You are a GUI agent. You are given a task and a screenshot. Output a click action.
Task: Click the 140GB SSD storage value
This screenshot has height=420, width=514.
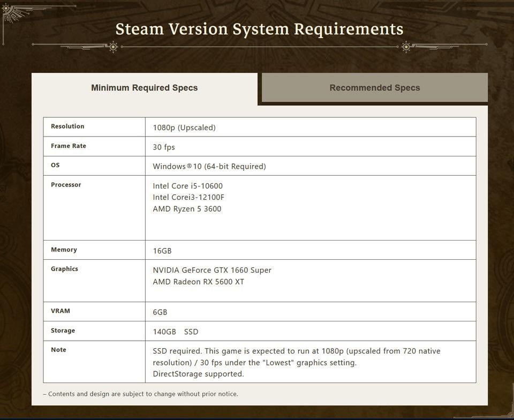click(x=176, y=332)
